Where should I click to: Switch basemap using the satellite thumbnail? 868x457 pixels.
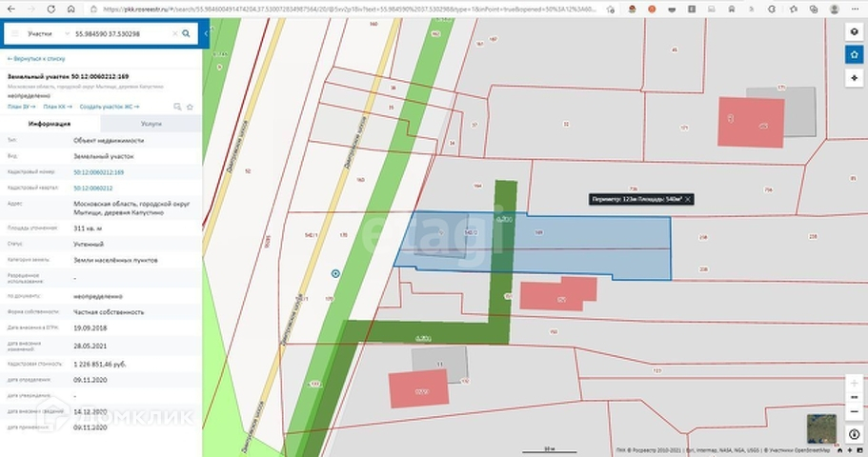point(821,428)
